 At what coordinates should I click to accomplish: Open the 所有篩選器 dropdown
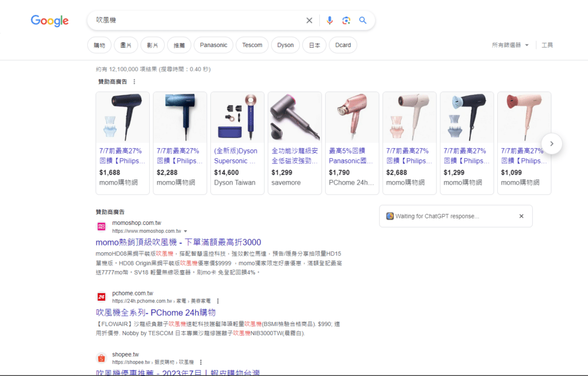(x=510, y=45)
